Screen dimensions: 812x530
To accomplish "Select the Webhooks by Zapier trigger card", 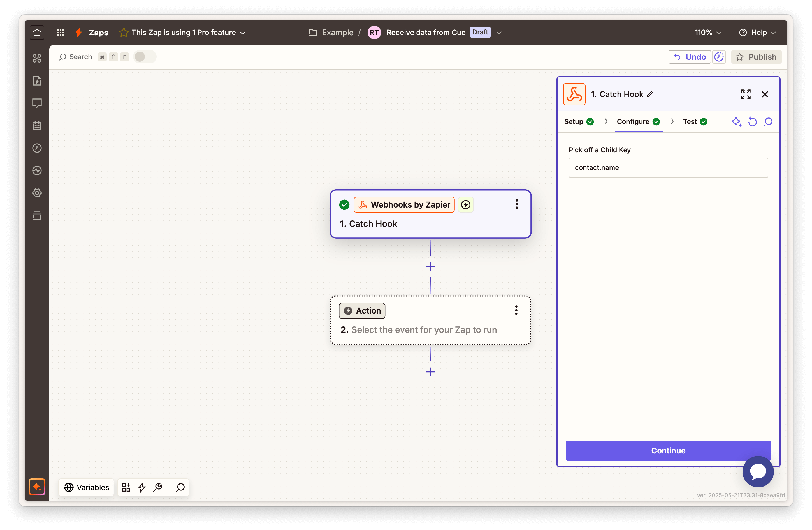I will tap(430, 214).
